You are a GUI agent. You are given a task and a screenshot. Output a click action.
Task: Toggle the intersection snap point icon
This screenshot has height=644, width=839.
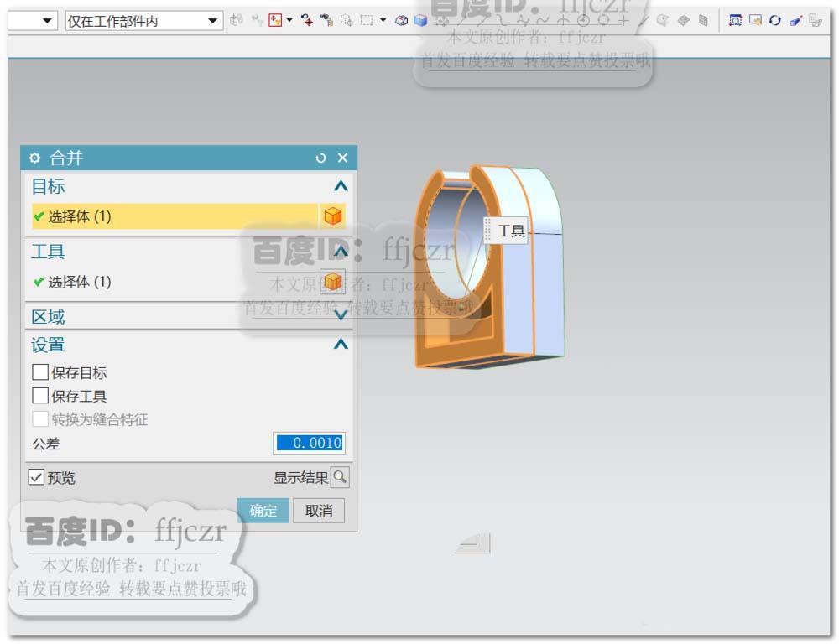click(523, 20)
